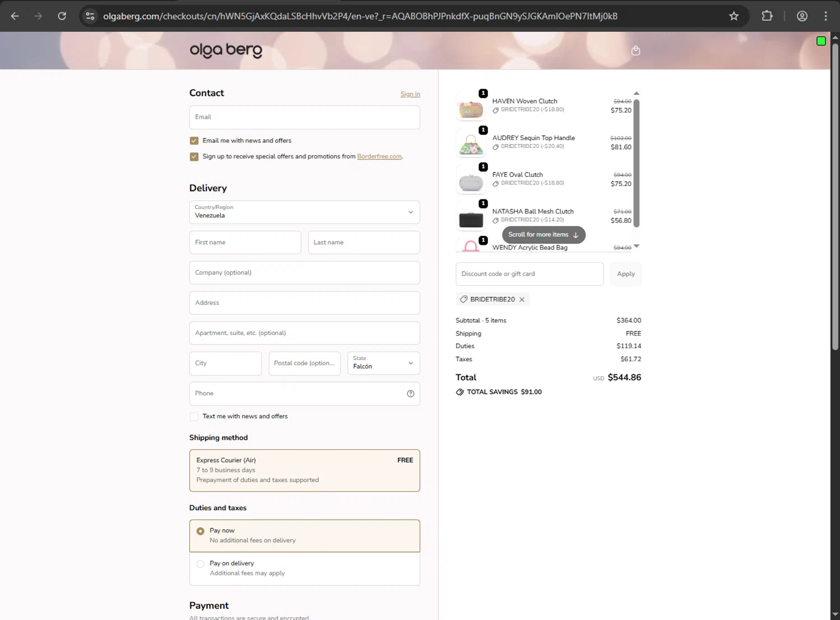Click the Taxes amount $61.72
Image resolution: width=840 pixels, height=620 pixels.
631,359
